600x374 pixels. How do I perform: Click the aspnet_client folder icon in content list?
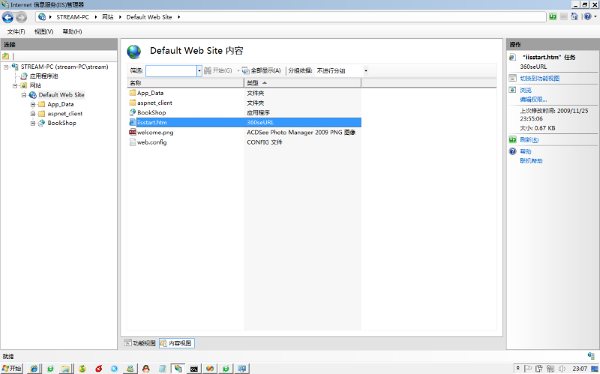pos(132,103)
